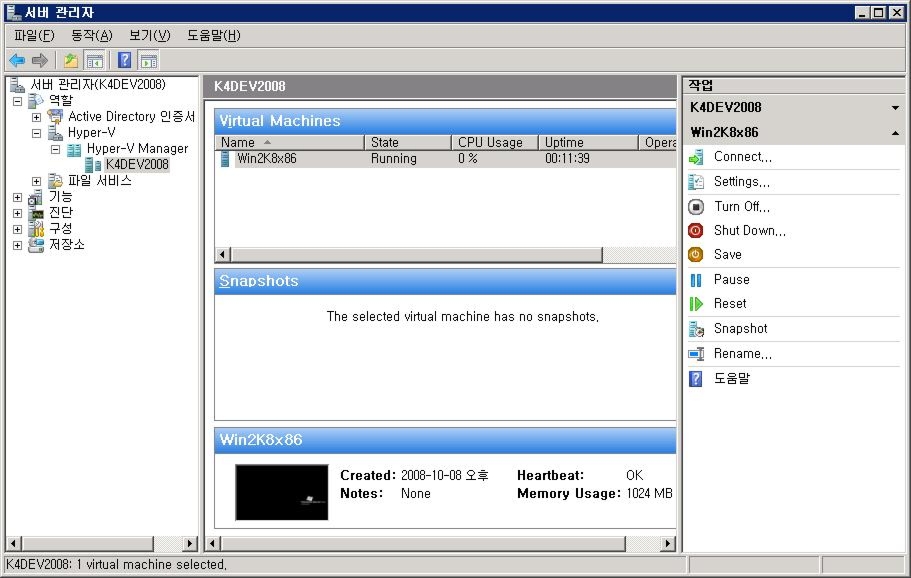The height and width of the screenshot is (578, 911).
Task: Click the blue Pause icon
Action: click(x=695, y=280)
